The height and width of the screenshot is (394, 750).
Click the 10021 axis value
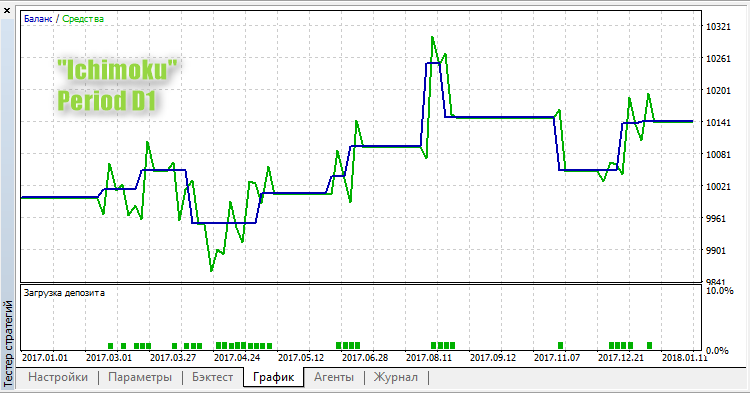pos(718,186)
